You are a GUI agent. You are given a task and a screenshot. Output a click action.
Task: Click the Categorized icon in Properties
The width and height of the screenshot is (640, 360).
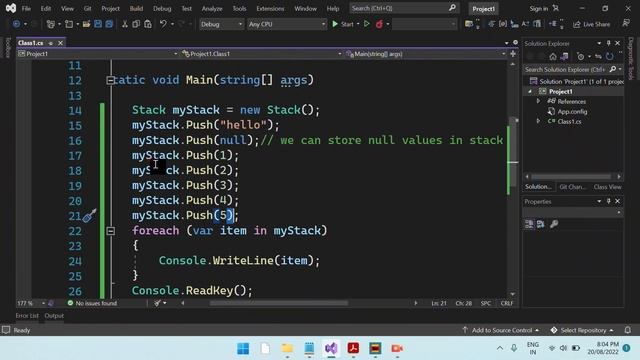click(x=529, y=224)
